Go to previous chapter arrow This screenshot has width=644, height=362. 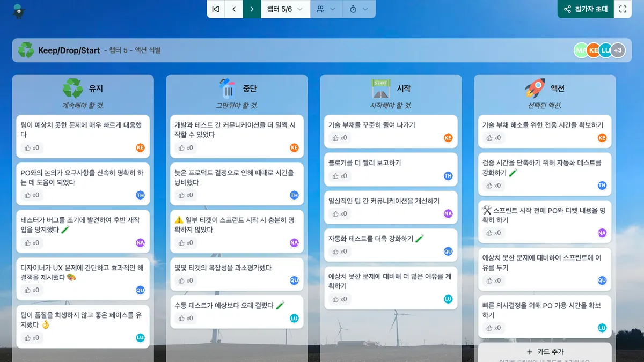[x=234, y=9]
